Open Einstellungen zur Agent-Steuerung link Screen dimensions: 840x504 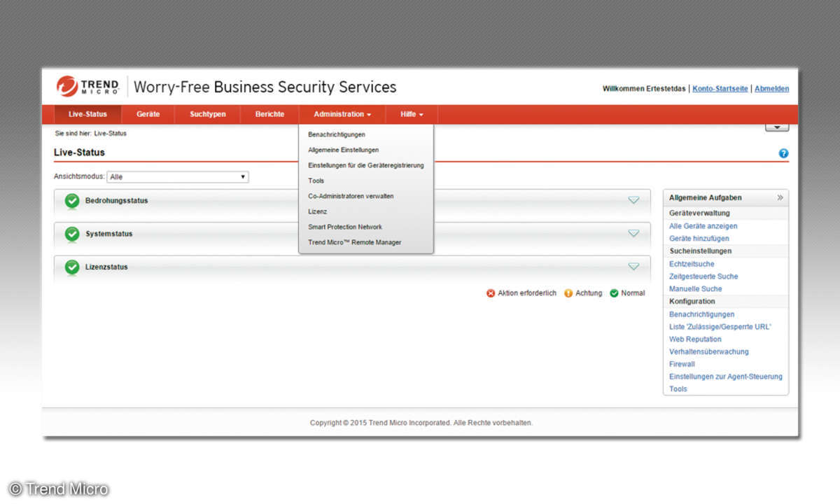726,377
